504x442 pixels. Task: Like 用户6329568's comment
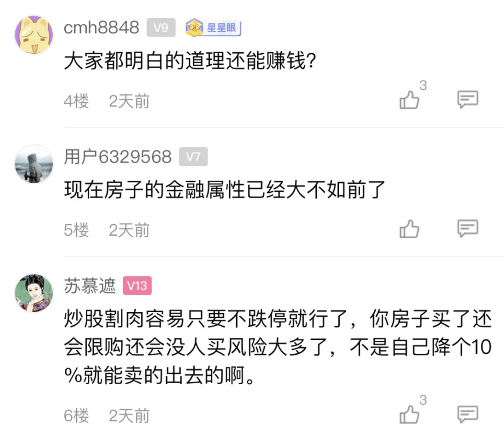click(x=410, y=229)
